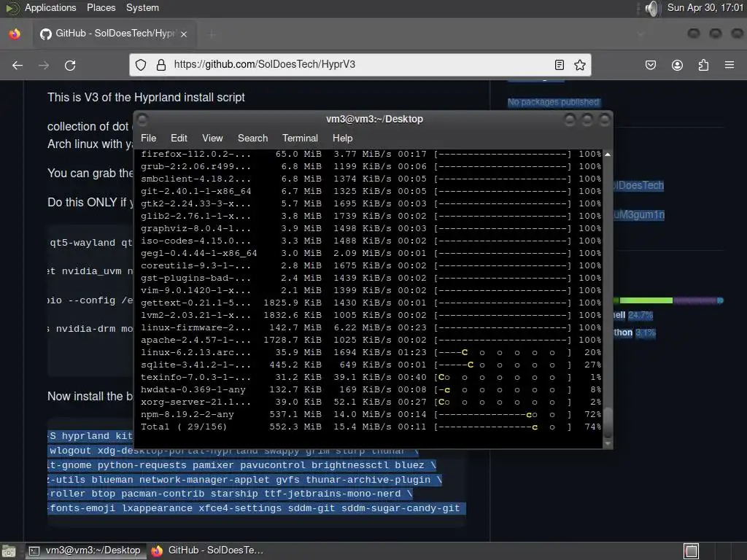Click the workspace switcher in bottom panel

(x=692, y=551)
